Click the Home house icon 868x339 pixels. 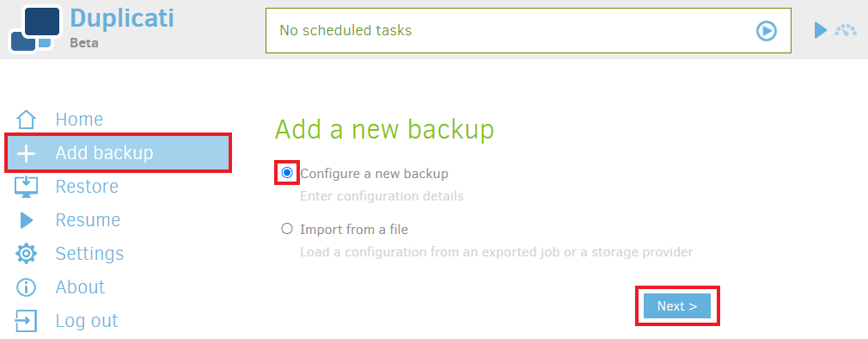[26, 120]
